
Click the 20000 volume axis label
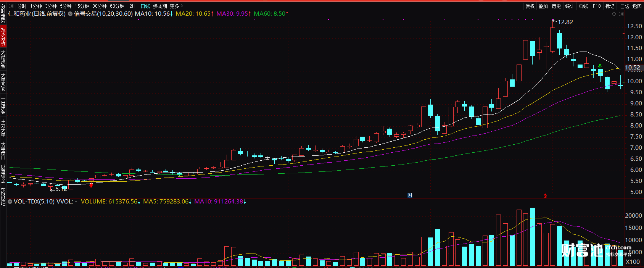click(633, 216)
